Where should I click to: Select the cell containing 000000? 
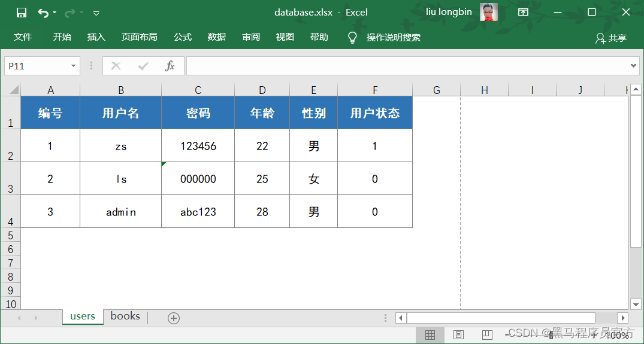(x=198, y=178)
